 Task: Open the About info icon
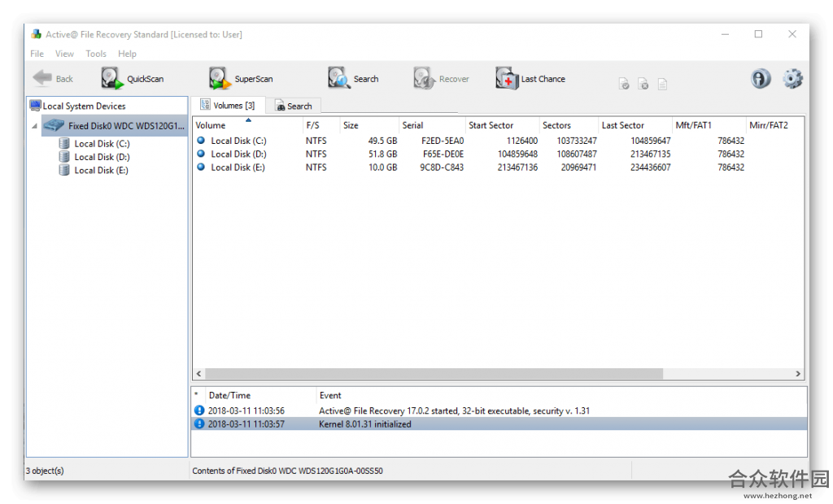tap(761, 79)
